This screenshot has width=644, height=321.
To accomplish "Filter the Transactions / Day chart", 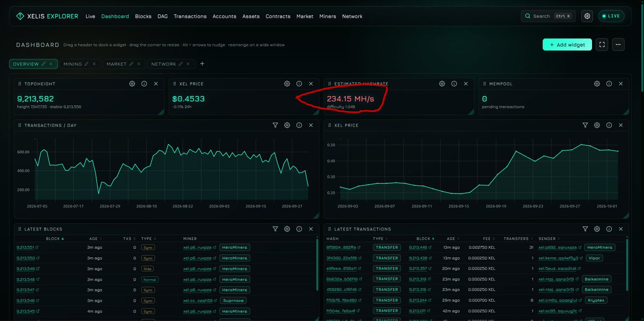I will (x=275, y=125).
